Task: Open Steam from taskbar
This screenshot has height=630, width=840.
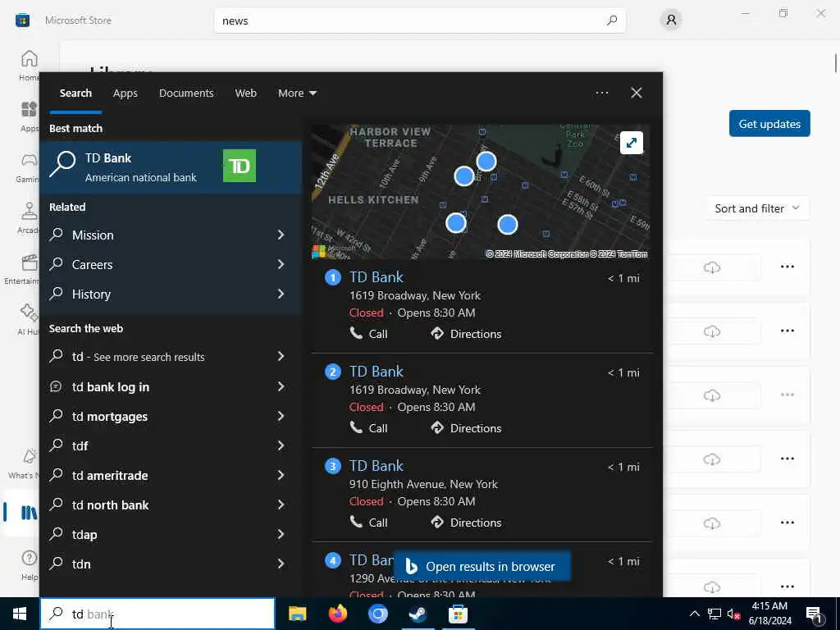Action: tap(418, 614)
